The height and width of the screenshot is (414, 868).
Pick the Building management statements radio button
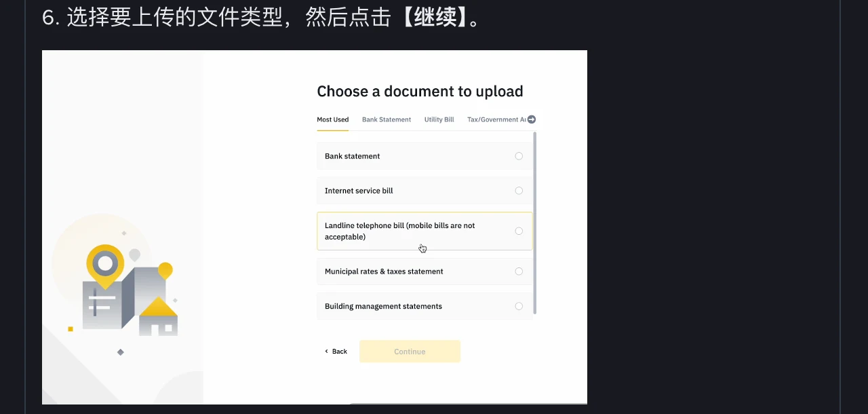(519, 306)
